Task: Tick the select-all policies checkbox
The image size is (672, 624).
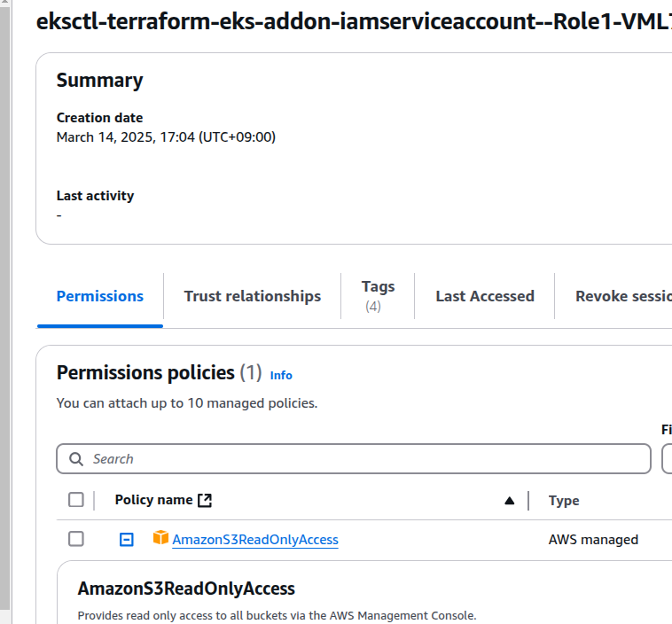Action: (x=76, y=500)
